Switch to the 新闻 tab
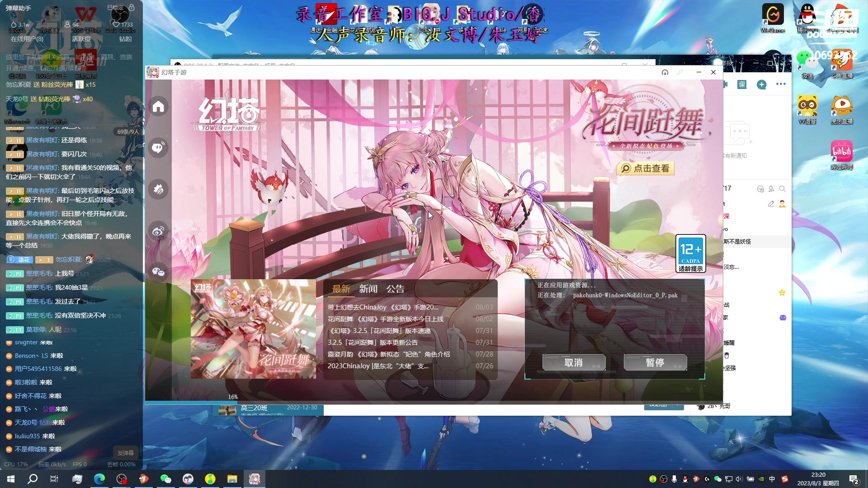This screenshot has width=868, height=488. [368, 289]
